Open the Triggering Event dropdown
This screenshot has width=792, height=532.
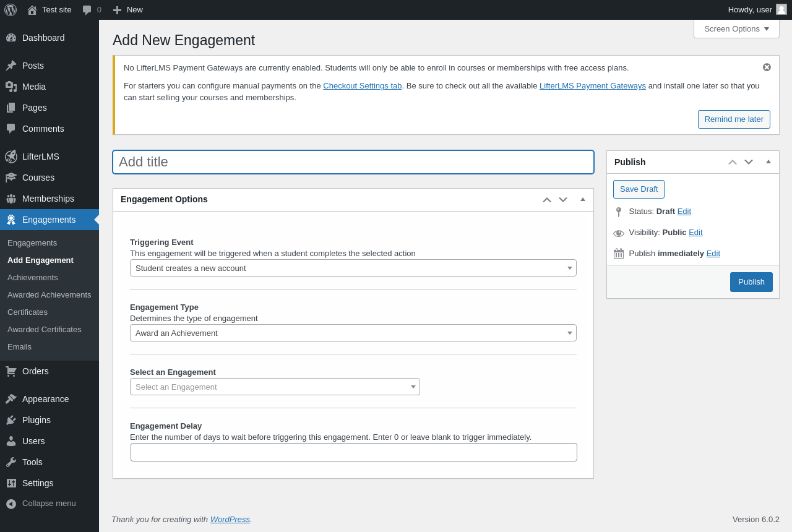click(353, 268)
